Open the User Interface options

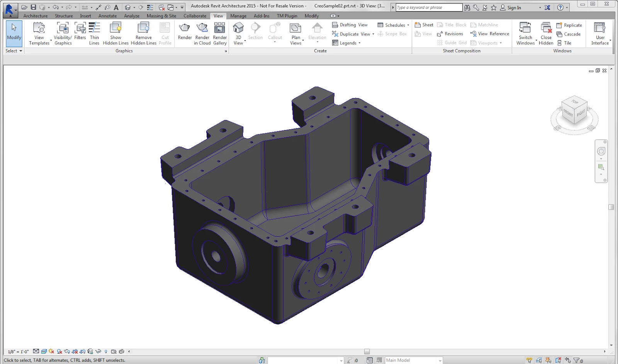tap(600, 34)
